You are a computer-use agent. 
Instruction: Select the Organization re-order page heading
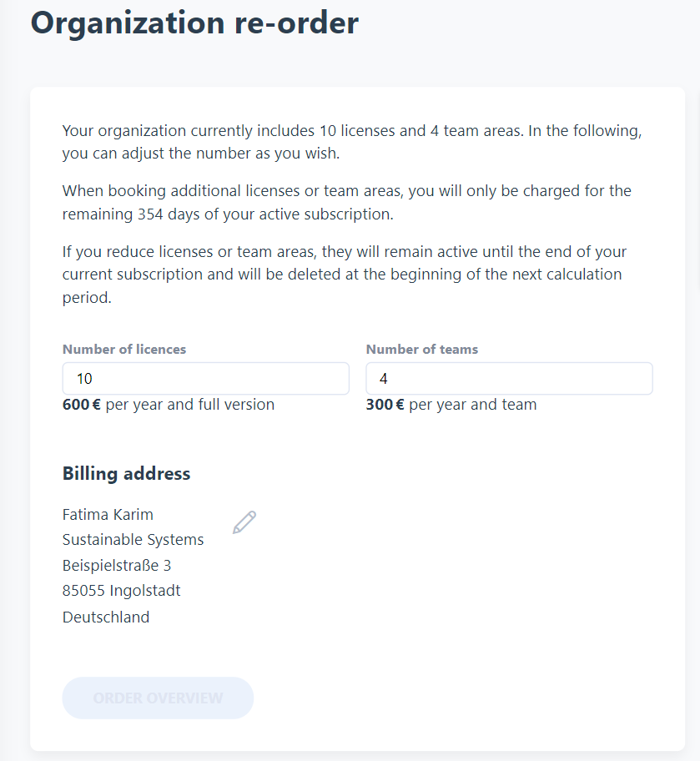coord(194,23)
